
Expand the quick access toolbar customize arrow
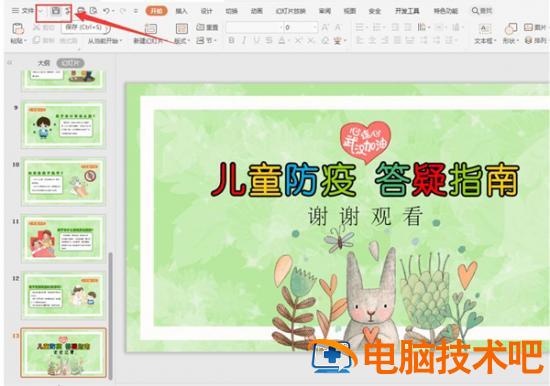(136, 11)
